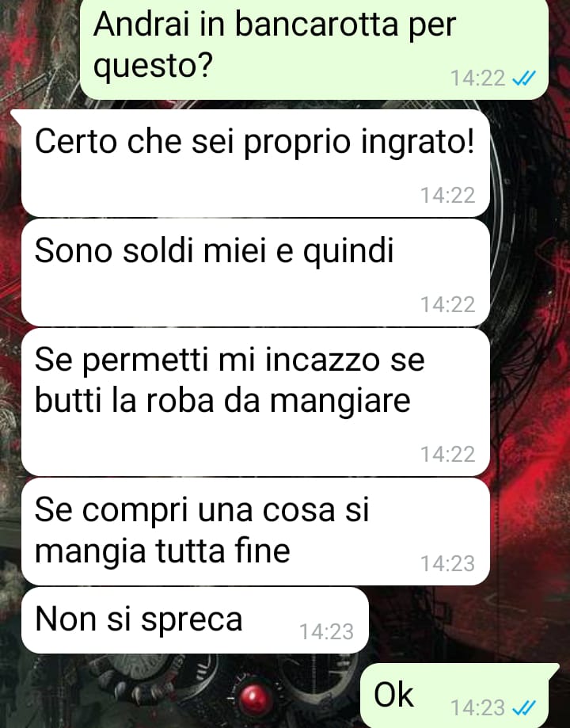Click the word 'bancarotta' in the sent message
The image size is (570, 728).
point(317,24)
